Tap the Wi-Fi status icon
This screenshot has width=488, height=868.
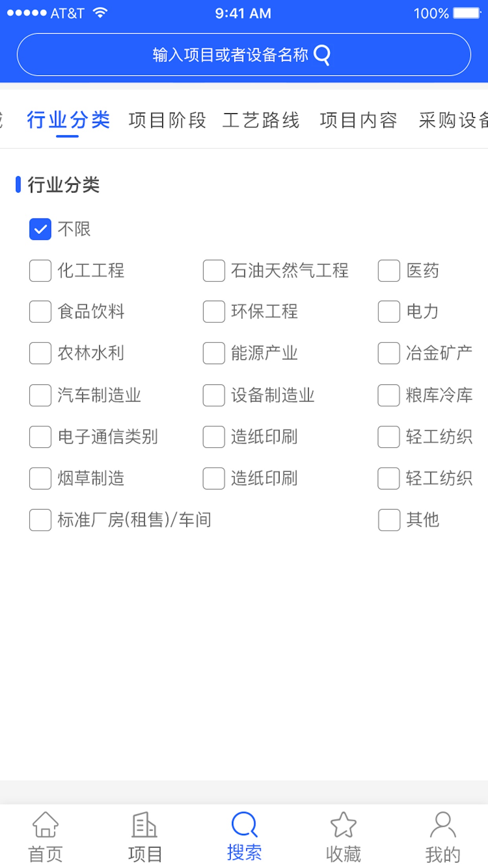(x=101, y=13)
